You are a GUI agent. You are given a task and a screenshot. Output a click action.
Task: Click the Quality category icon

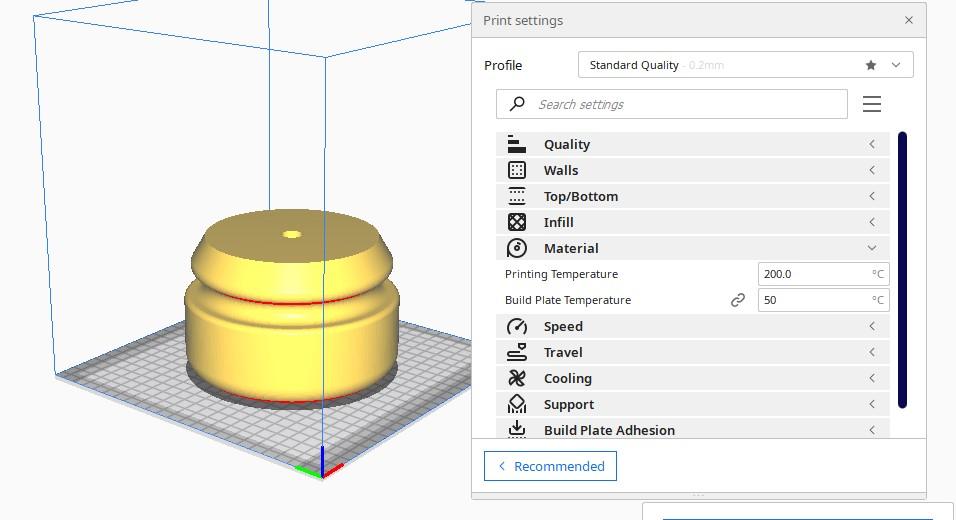pyautogui.click(x=516, y=144)
